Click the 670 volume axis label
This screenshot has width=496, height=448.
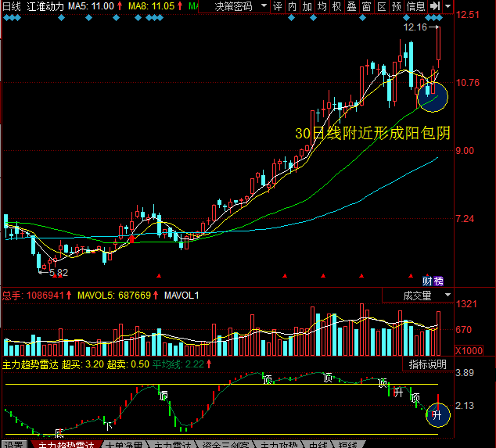point(464,330)
